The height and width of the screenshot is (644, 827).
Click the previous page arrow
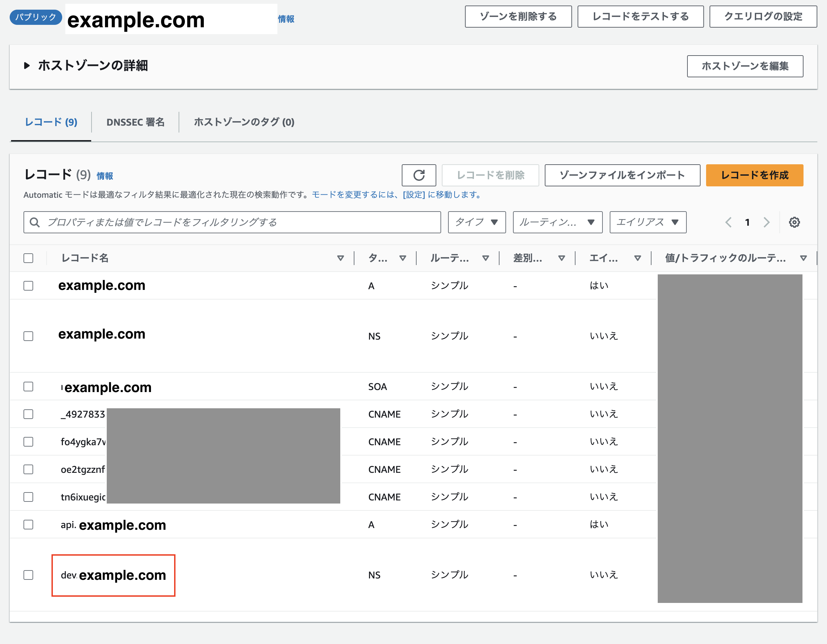(x=728, y=223)
